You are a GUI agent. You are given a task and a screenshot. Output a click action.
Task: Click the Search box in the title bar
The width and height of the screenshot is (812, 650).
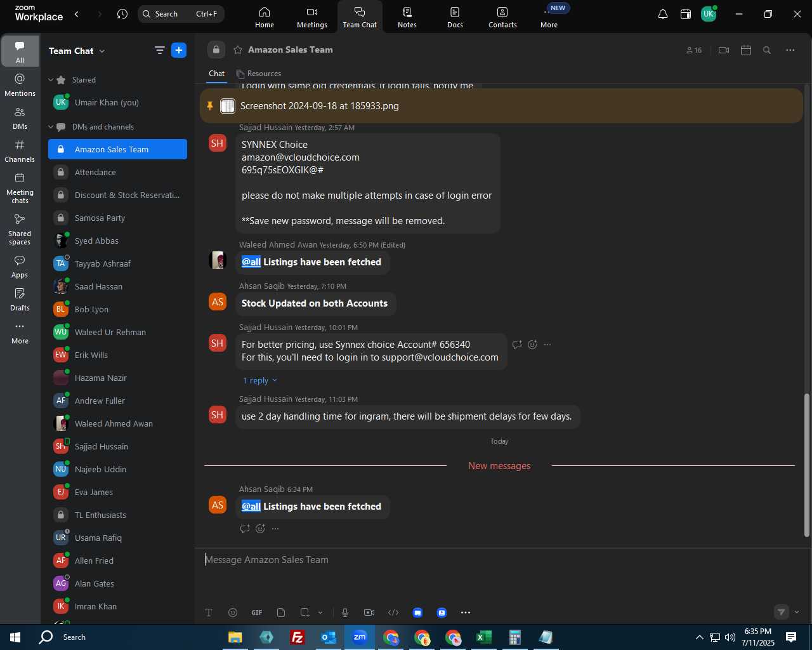181,14
